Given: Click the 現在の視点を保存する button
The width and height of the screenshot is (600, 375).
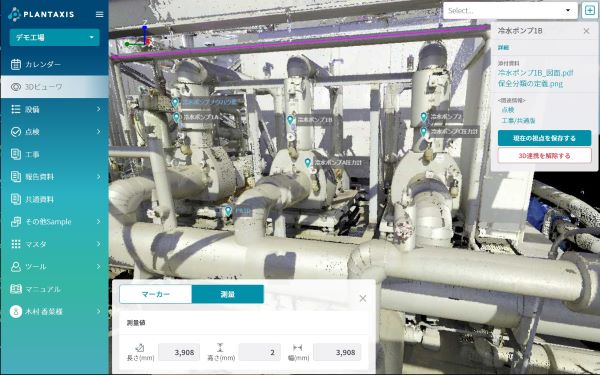Looking at the screenshot, I should point(545,138).
